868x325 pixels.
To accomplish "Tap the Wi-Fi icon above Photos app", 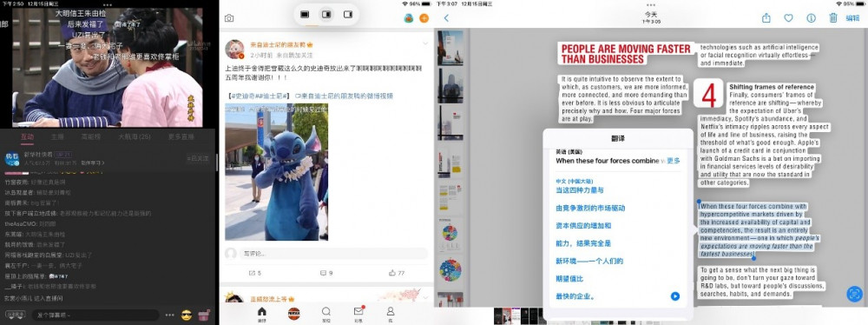I will [x=838, y=3].
